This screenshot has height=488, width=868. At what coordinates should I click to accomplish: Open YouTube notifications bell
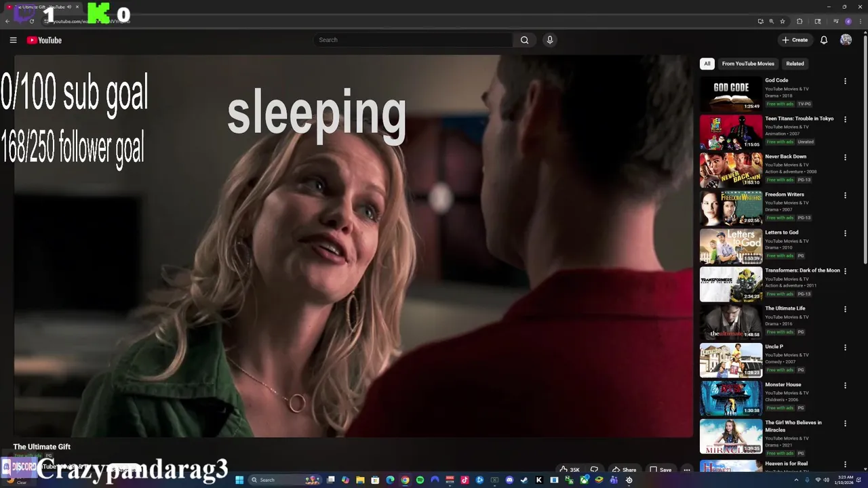pyautogui.click(x=824, y=40)
